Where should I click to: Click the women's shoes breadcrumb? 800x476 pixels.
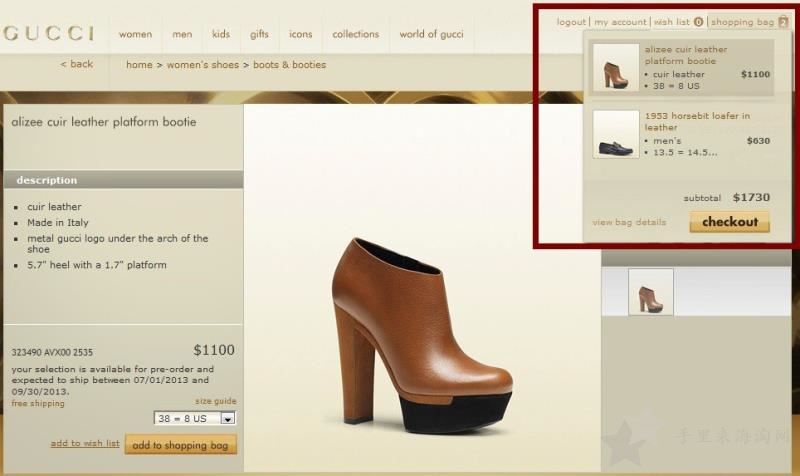pyautogui.click(x=203, y=65)
